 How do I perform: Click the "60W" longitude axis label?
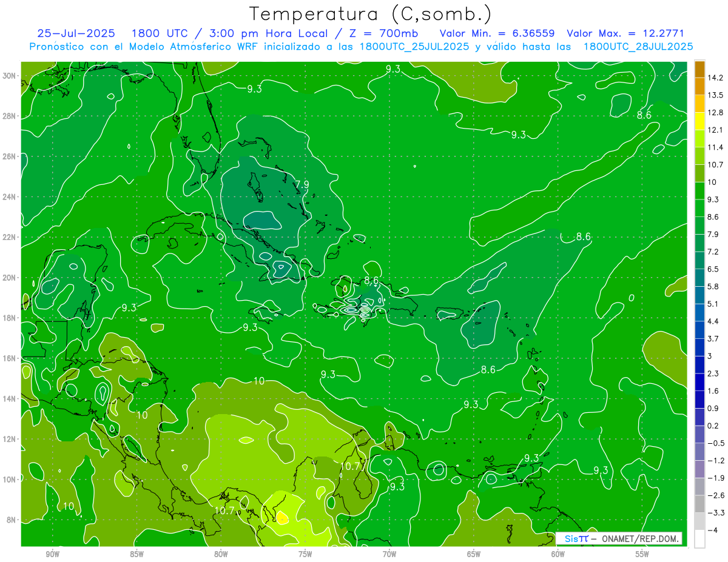point(558,554)
